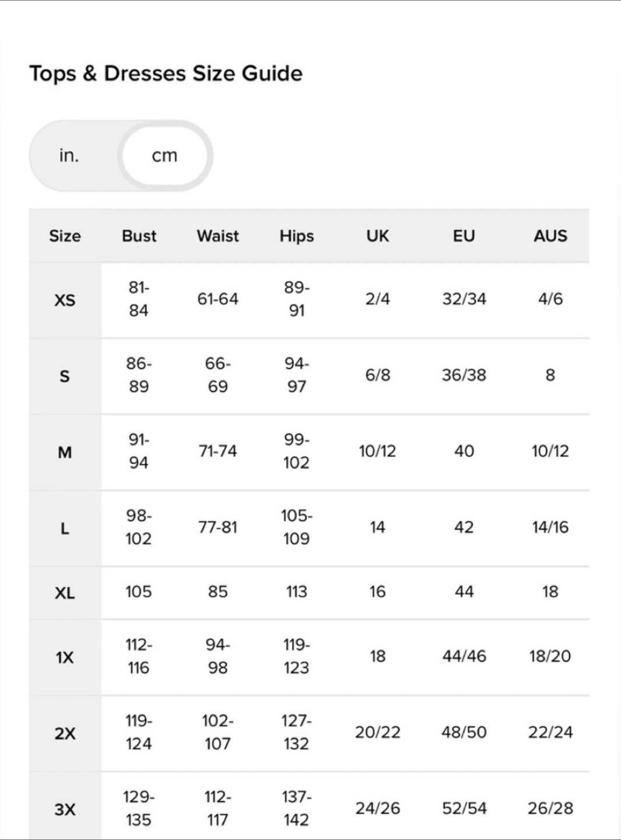This screenshot has height=840, width=621.
Task: Click the Size column header
Action: pos(65,236)
